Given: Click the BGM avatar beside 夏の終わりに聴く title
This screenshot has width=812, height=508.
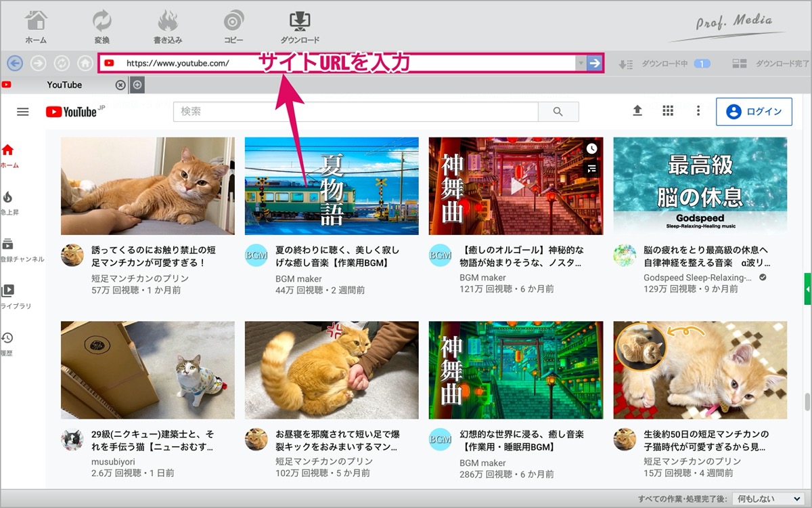Looking at the screenshot, I should pyautogui.click(x=256, y=255).
